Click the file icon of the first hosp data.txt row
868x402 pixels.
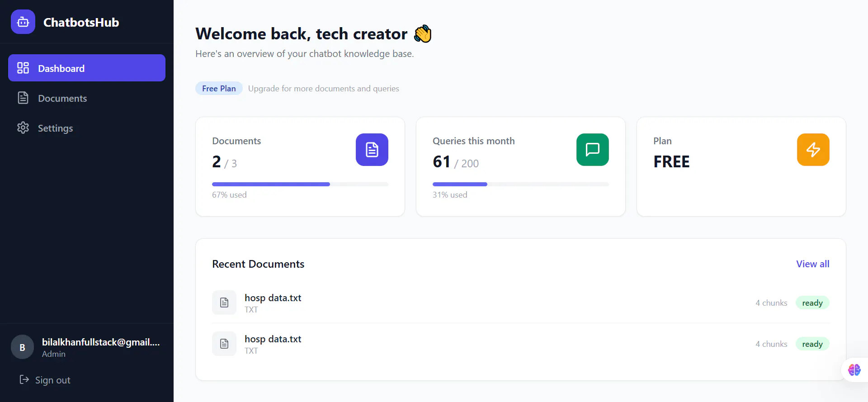coord(224,303)
